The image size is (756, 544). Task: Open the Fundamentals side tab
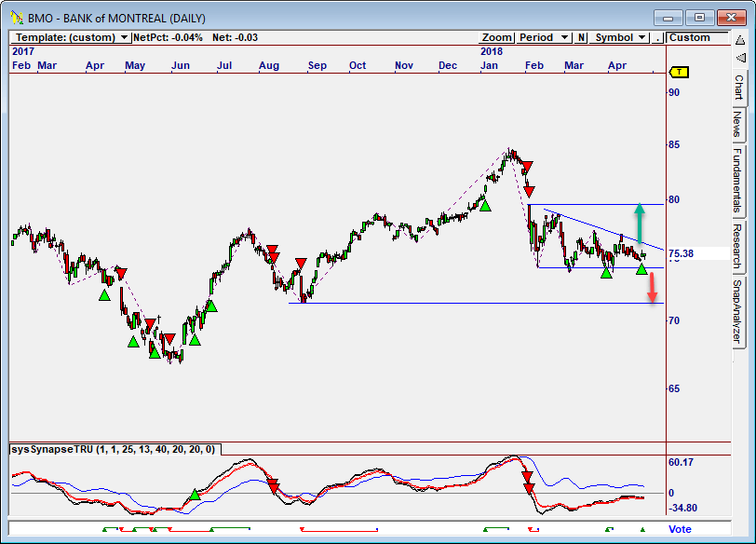click(x=738, y=181)
